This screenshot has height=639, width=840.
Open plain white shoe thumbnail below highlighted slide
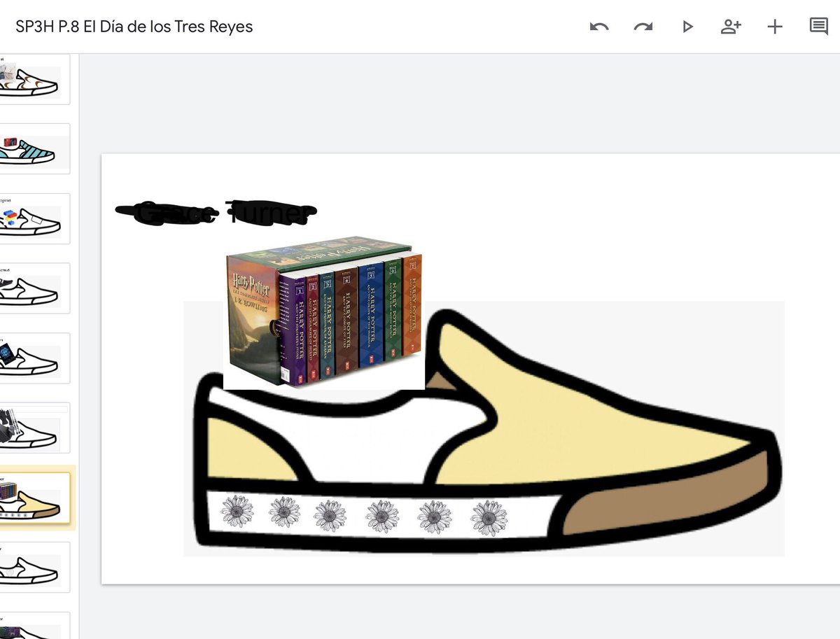34,568
